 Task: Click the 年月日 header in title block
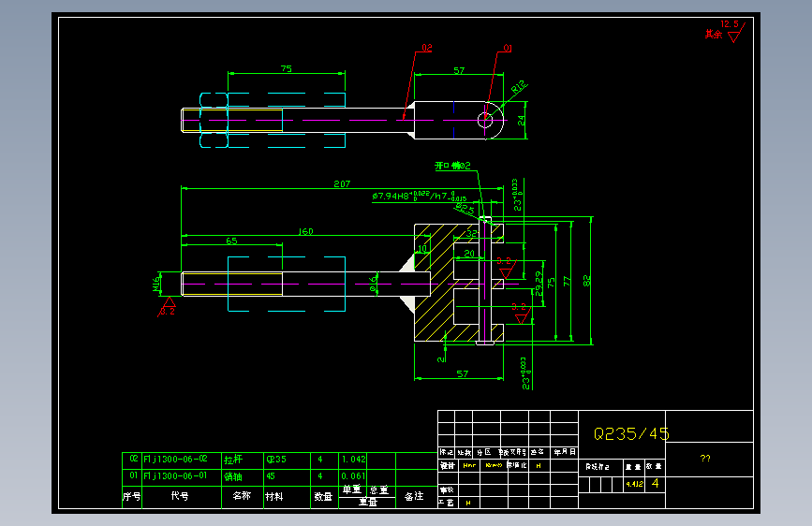tap(565, 452)
